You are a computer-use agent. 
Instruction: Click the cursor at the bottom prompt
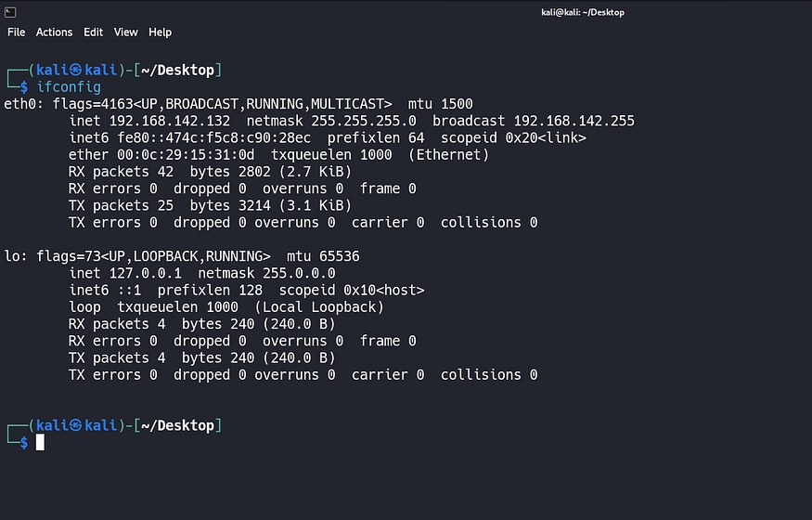click(40, 442)
